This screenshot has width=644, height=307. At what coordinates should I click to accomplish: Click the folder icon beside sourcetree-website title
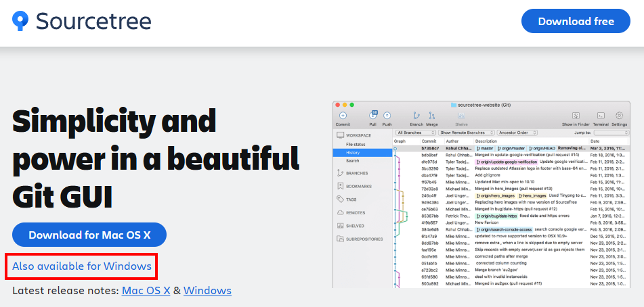click(x=454, y=105)
